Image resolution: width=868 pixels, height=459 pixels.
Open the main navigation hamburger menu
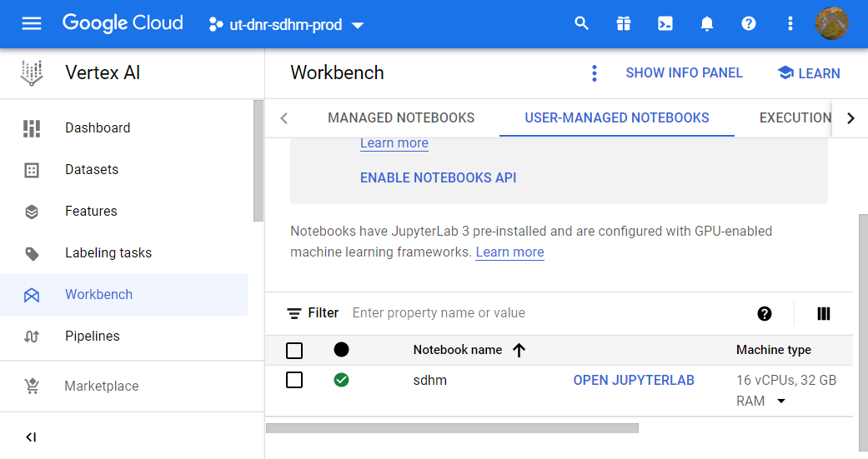31,24
